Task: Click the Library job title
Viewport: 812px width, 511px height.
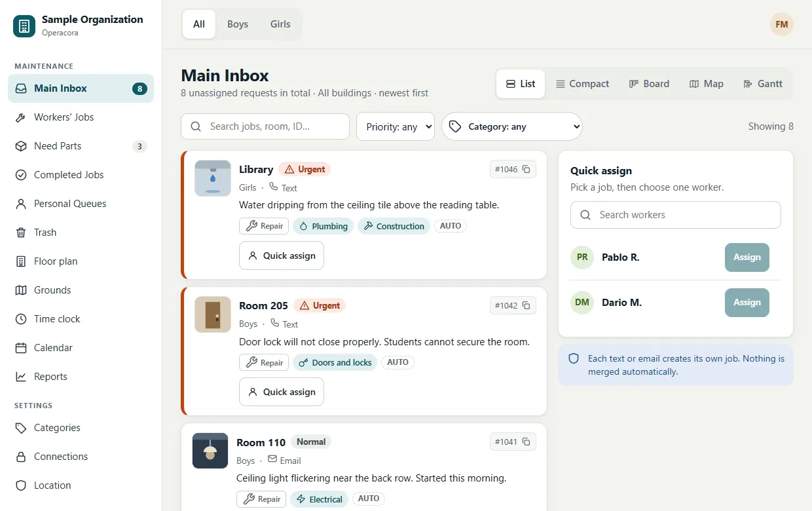Action: coord(256,169)
